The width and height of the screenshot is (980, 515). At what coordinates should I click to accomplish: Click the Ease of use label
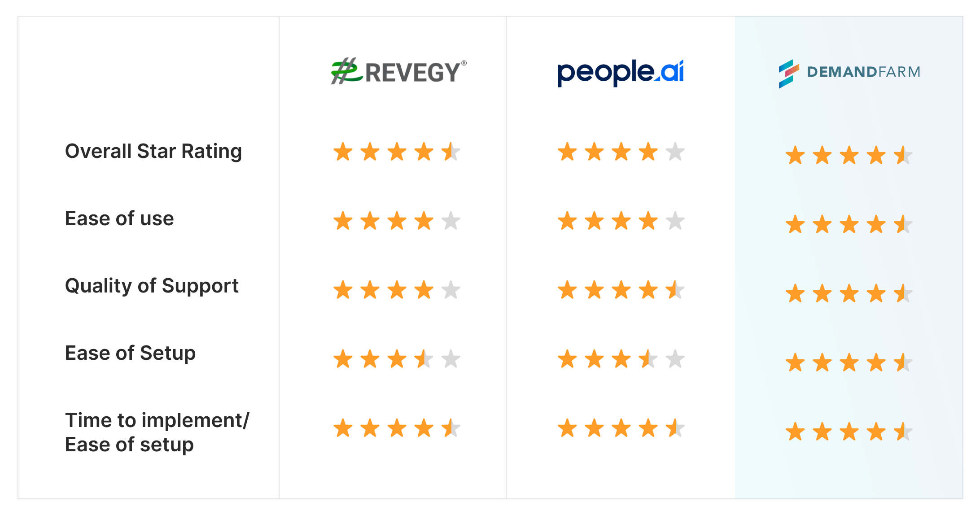coord(119,218)
